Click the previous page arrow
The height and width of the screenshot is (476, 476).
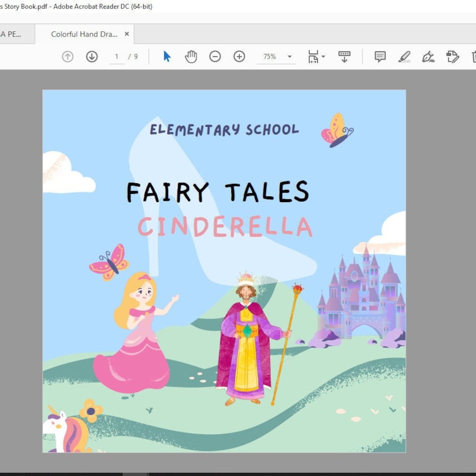click(x=67, y=56)
